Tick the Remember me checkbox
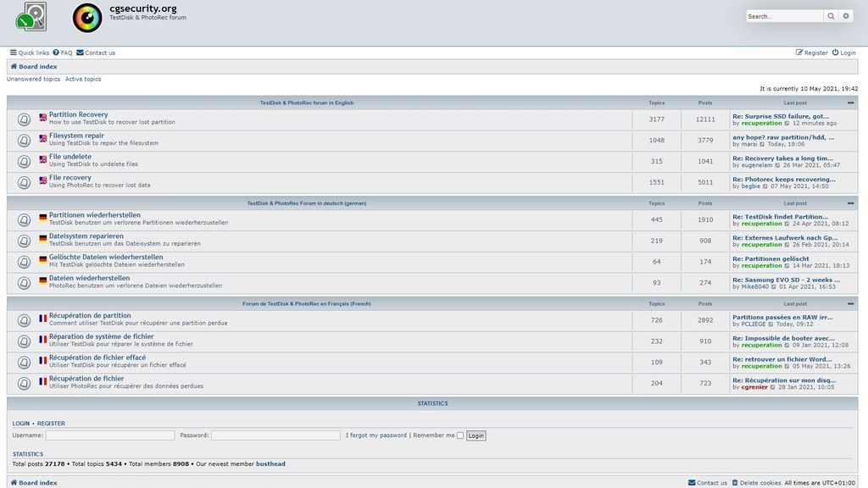 coord(459,435)
